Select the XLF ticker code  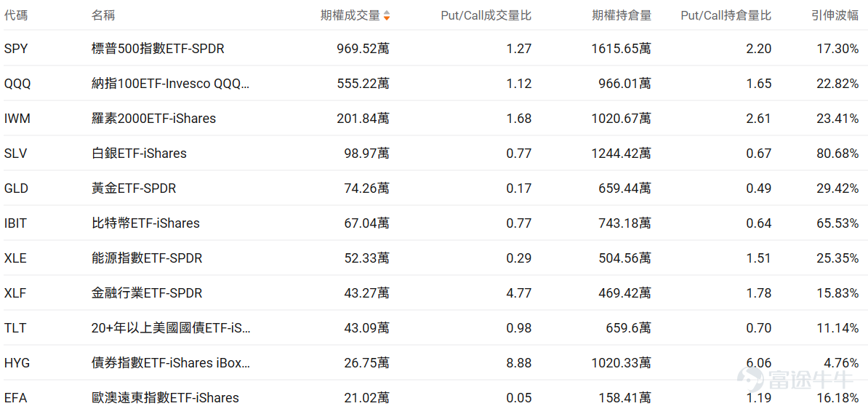(x=15, y=293)
